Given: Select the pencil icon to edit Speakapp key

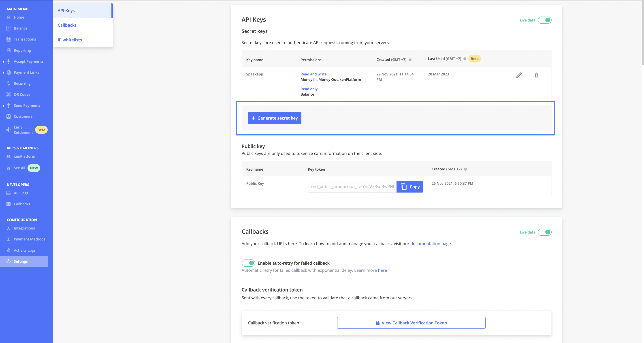Looking at the screenshot, I should (x=519, y=75).
